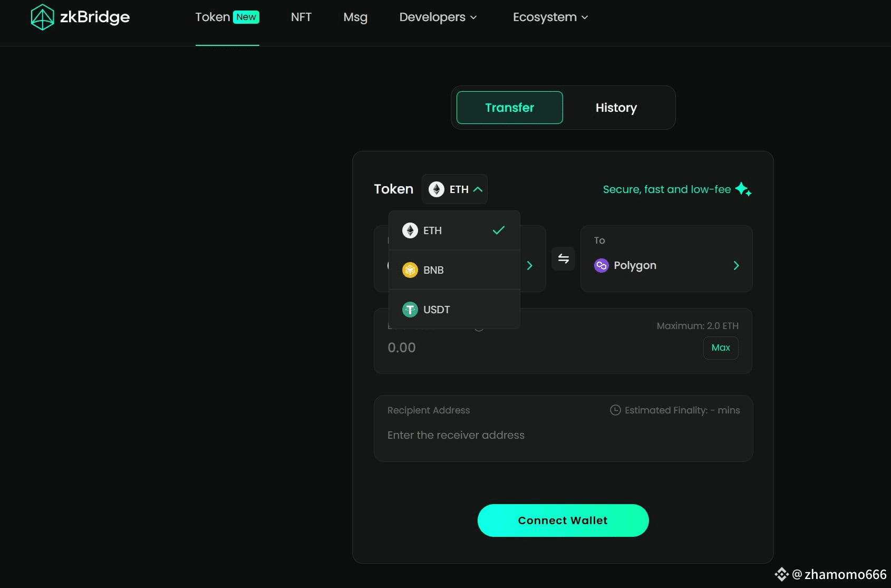Click the Ethereum icon in dropdown list
This screenshot has width=891, height=588.
point(410,230)
